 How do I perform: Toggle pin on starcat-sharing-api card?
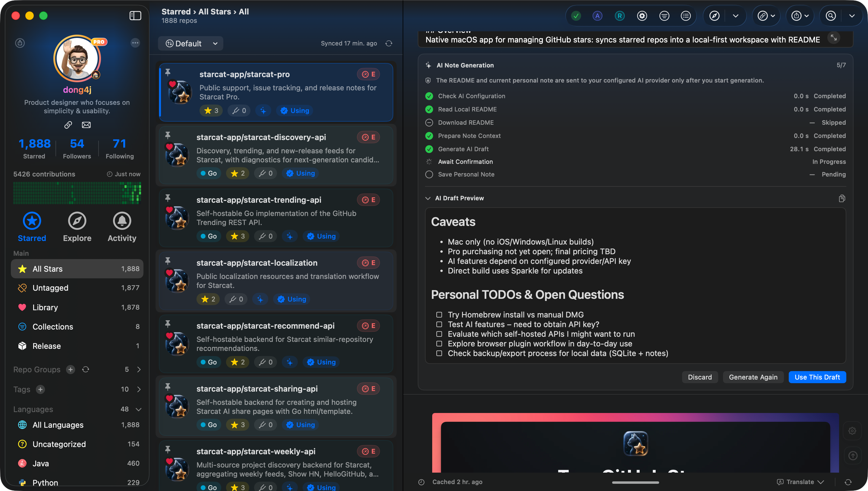(x=168, y=386)
